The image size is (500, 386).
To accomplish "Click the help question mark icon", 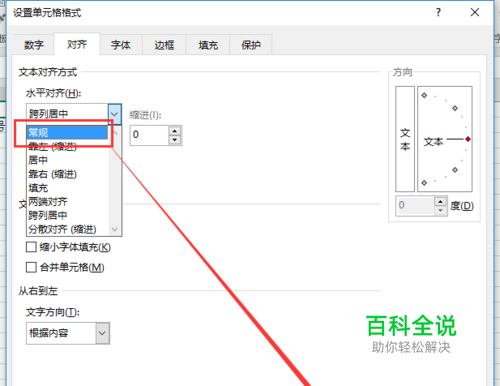I will point(438,13).
